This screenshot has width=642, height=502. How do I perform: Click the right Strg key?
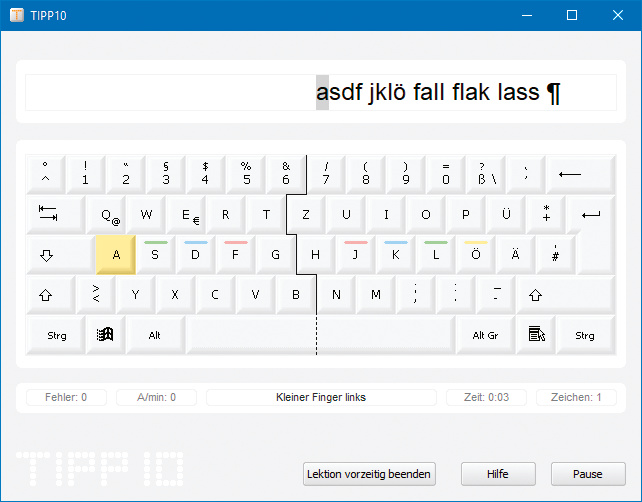586,335
